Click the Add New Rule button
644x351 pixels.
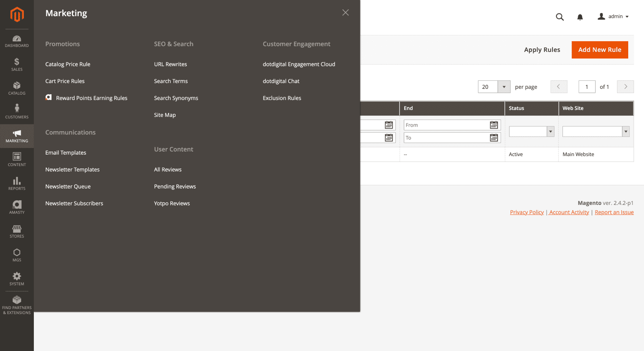coord(600,50)
